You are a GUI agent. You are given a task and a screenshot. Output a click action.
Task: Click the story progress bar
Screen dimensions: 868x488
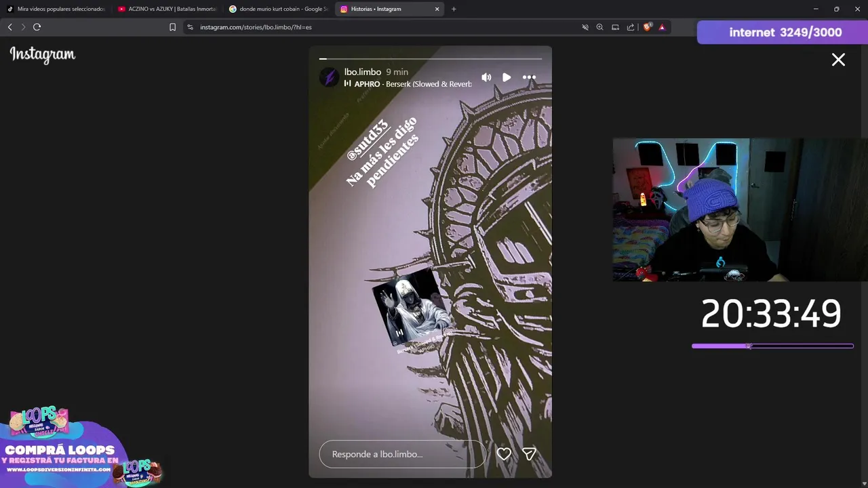coord(431,59)
